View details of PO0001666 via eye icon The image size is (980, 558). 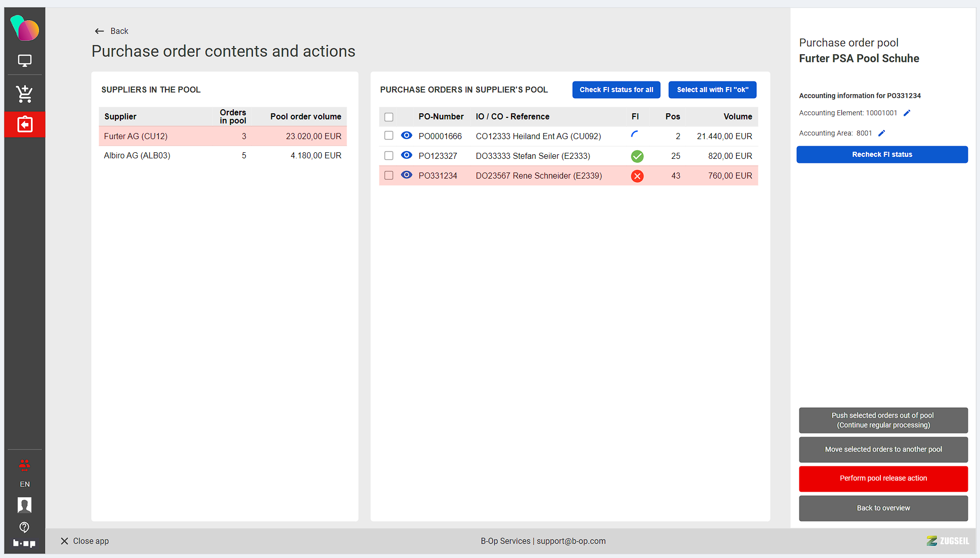coord(406,136)
